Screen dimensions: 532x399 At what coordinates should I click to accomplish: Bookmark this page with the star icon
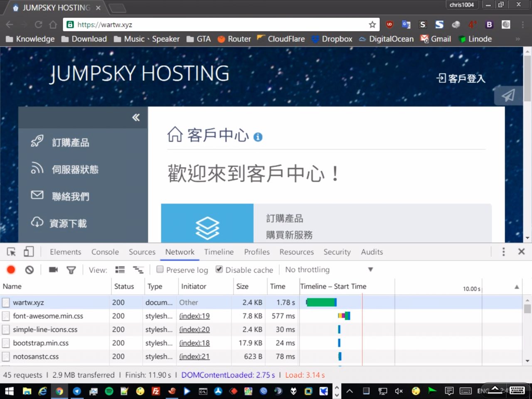(372, 25)
